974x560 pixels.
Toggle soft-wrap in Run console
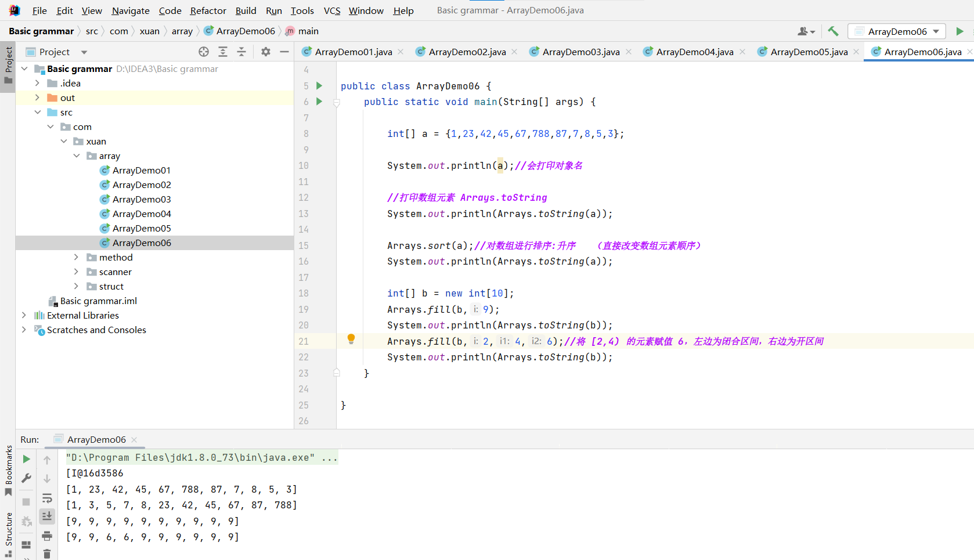47,498
